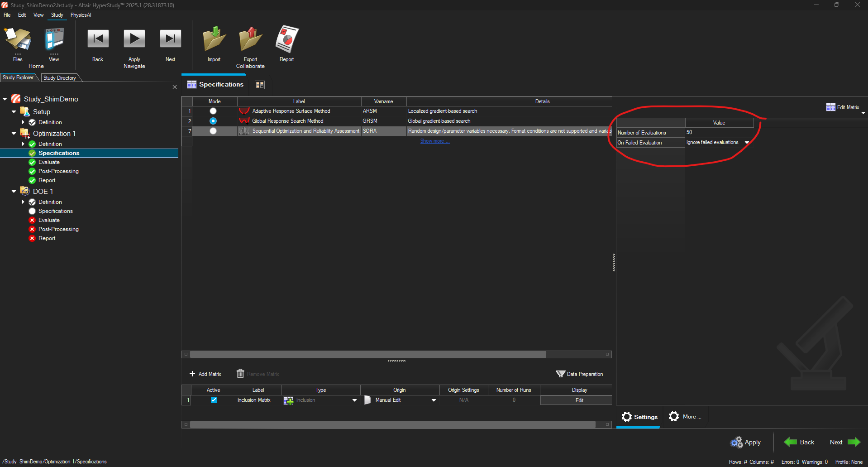Collapse the Study_ShimDemo tree root
Viewport: 868px width, 467px height.
click(5, 99)
